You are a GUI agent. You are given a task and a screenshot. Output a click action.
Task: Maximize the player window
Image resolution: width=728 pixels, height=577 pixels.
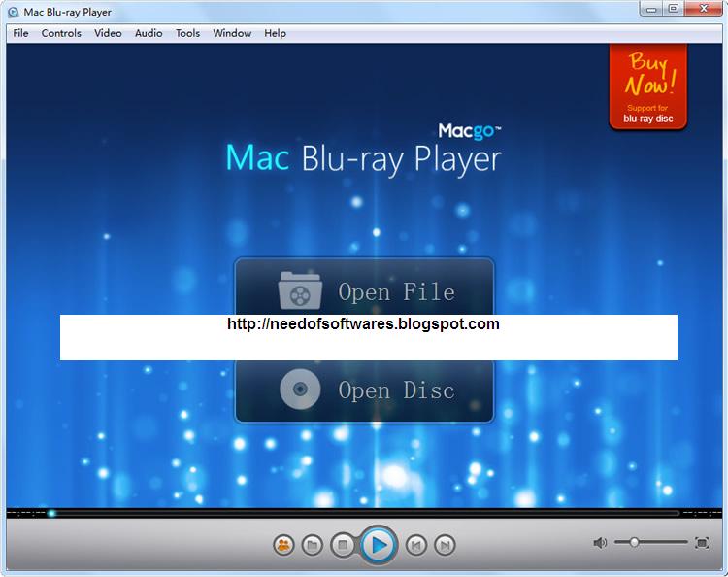674,9
